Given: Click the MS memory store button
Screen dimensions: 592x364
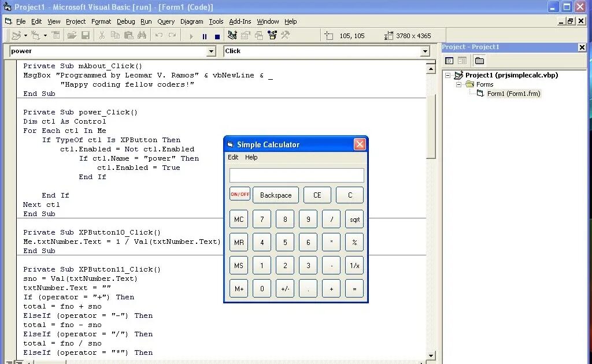Looking at the screenshot, I should [239, 266].
